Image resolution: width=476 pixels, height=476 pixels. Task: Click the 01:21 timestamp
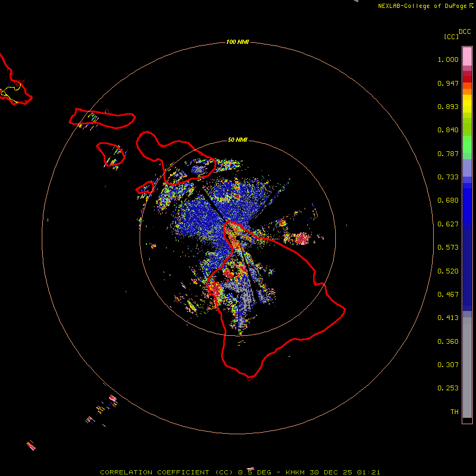coord(369,472)
